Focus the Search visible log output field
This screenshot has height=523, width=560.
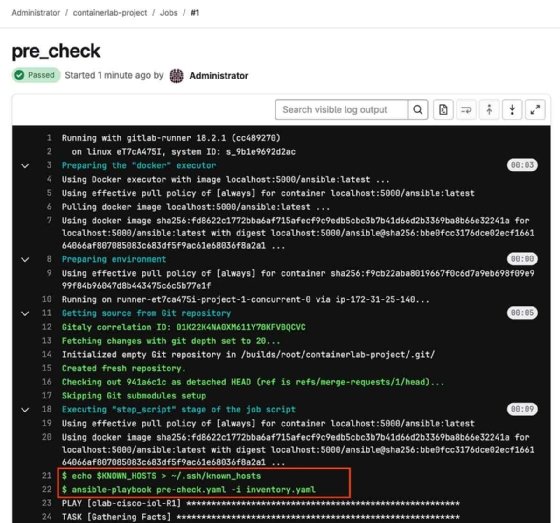point(341,110)
